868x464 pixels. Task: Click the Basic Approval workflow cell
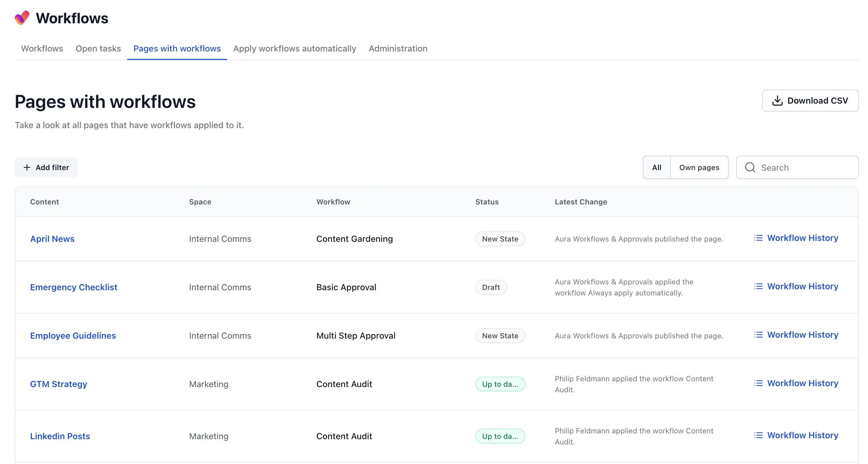tap(346, 287)
